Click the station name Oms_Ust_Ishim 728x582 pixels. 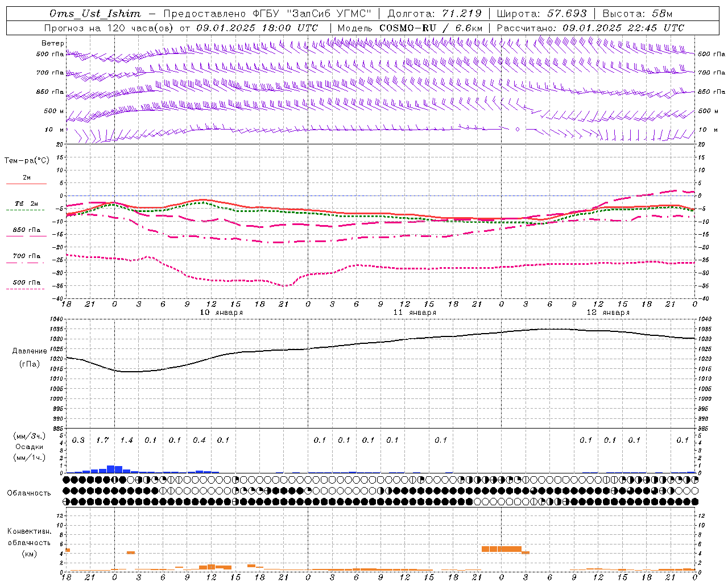pos(95,14)
